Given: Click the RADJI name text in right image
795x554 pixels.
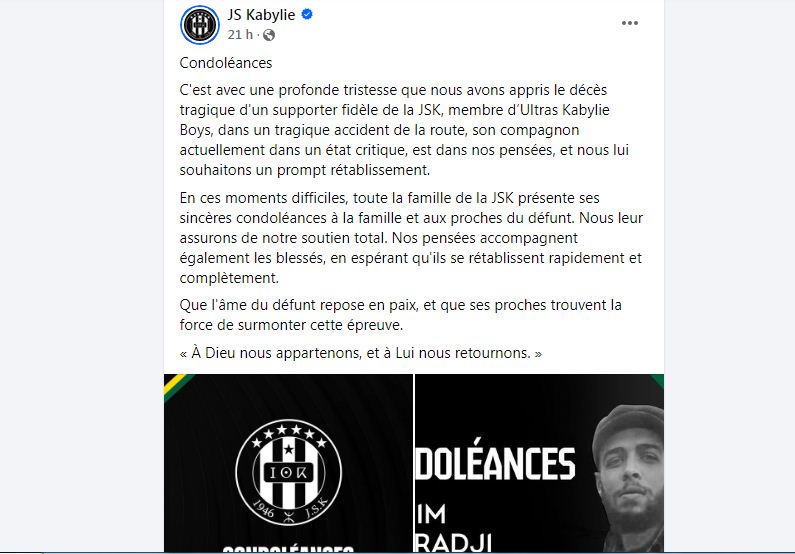Looking at the screenshot, I should (453, 543).
